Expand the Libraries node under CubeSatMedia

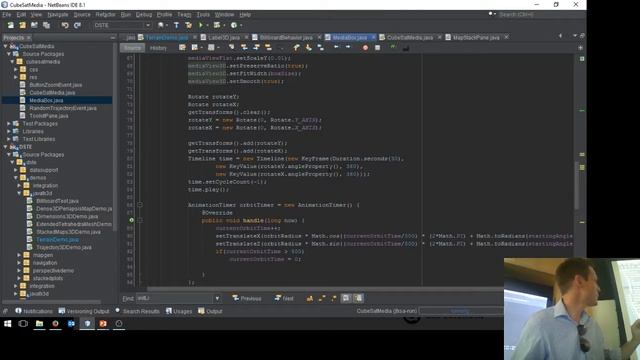tap(9, 131)
